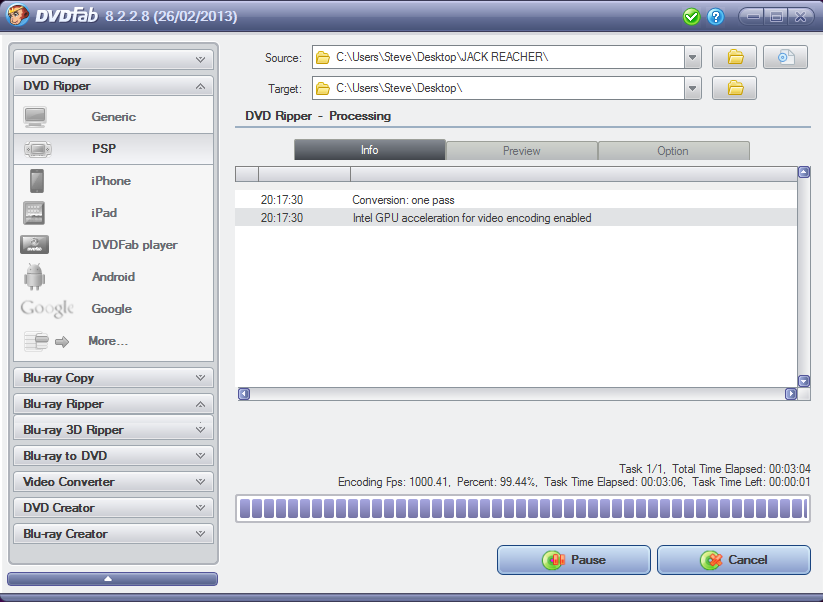Select the DVDFab player icon
823x602 pixels.
point(35,245)
